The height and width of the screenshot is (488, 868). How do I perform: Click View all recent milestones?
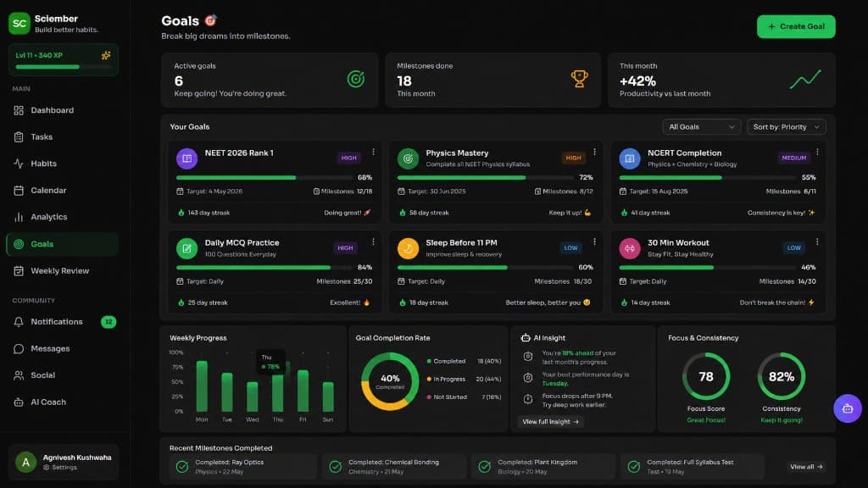tap(806, 467)
